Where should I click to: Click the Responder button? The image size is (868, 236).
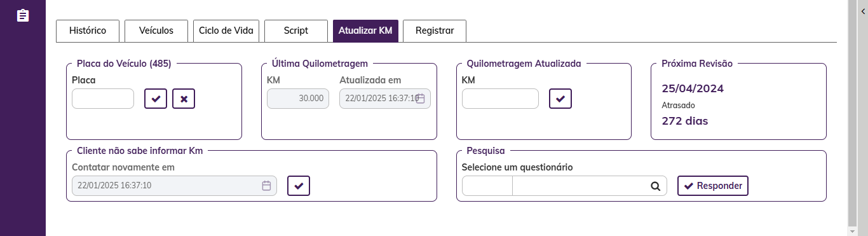click(713, 186)
